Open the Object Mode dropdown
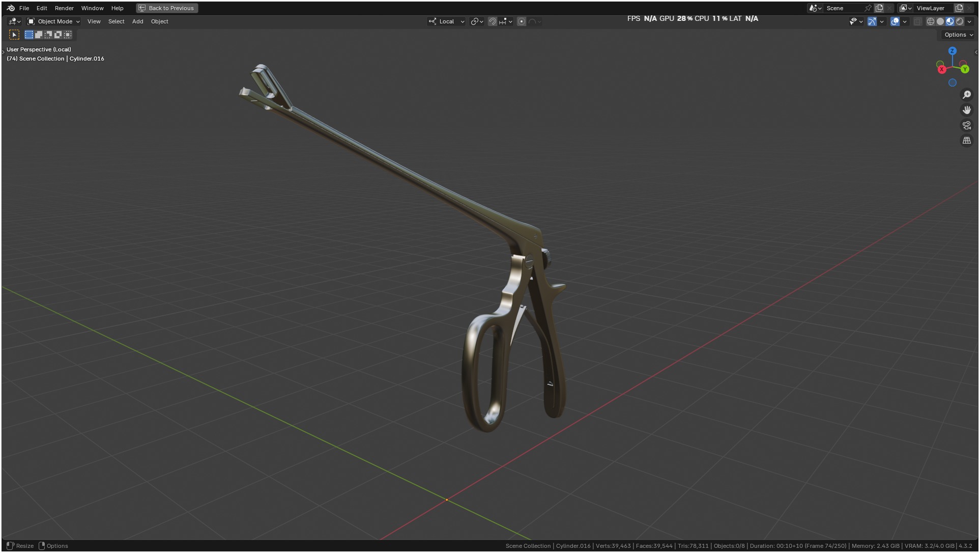Image resolution: width=980 pixels, height=553 pixels. click(x=53, y=21)
